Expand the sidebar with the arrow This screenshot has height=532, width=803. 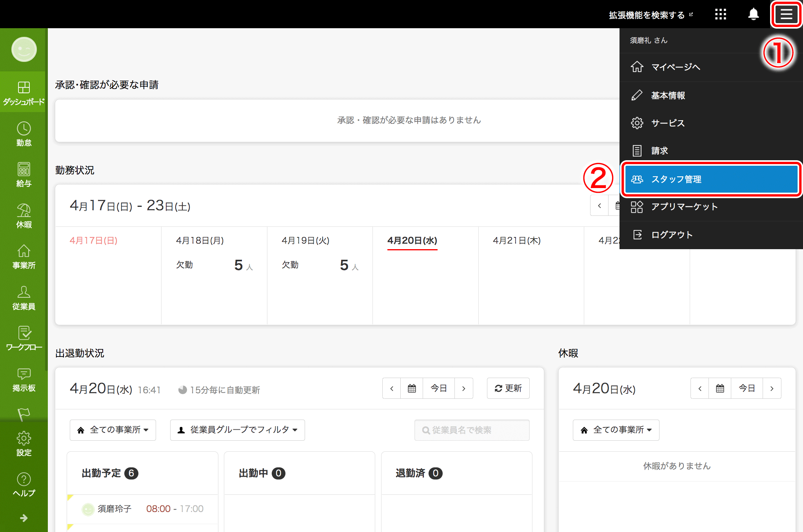(24, 518)
